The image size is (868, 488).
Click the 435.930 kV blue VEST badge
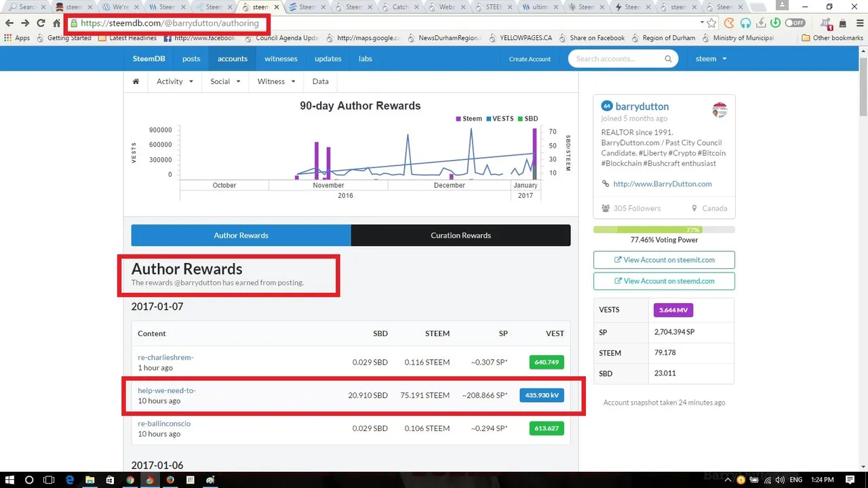542,395
